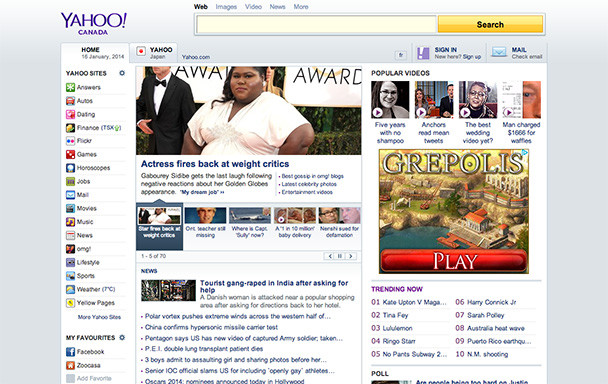Go to next carousel stories
Screen dimensions: 608x384
click(x=351, y=256)
